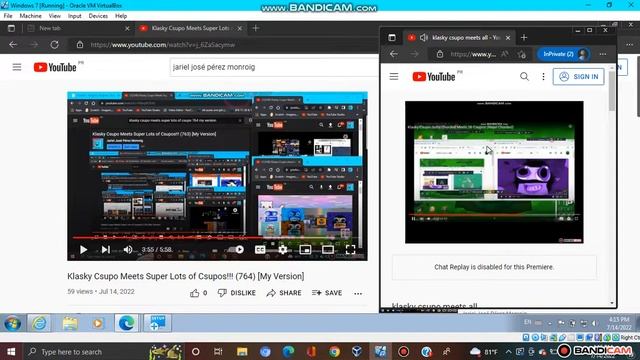Click the SIGN IN button in InPrivate window
The width and height of the screenshot is (640, 360).
click(578, 76)
